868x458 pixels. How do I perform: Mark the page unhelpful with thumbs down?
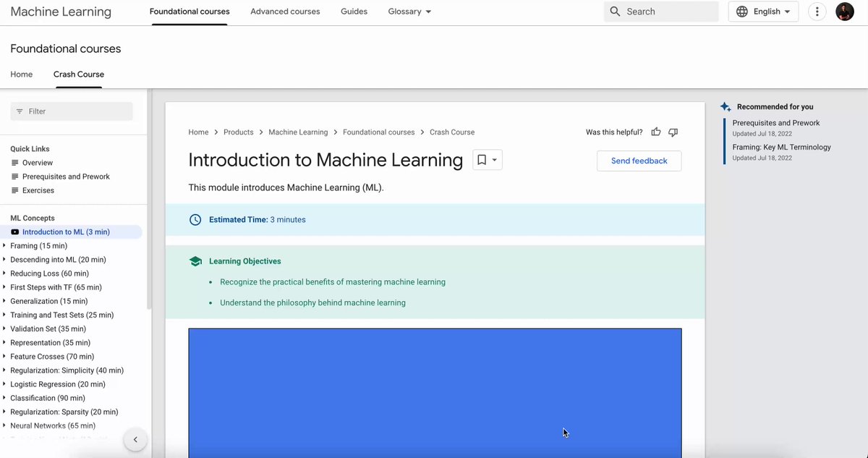[x=673, y=132]
